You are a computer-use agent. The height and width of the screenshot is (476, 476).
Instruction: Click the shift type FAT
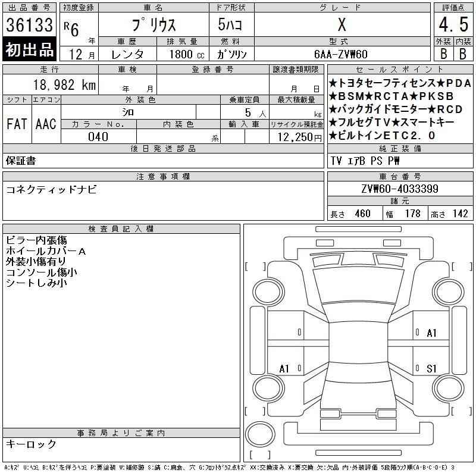(17, 124)
